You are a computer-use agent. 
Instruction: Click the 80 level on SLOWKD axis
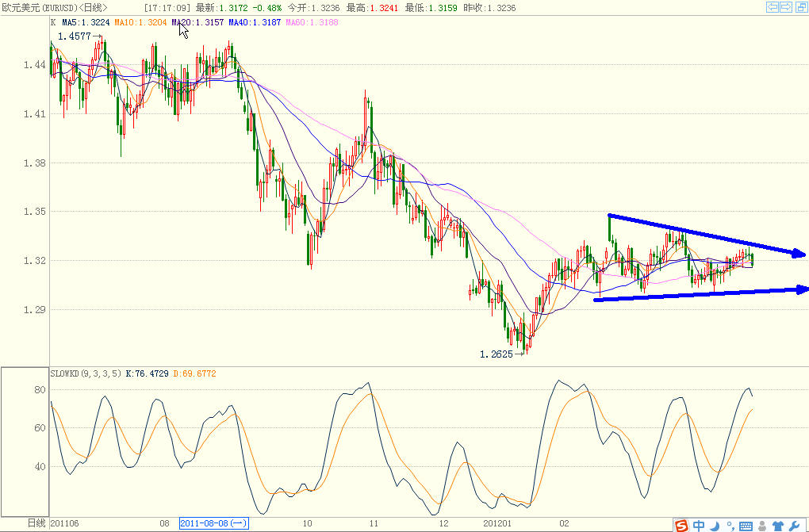click(x=40, y=389)
